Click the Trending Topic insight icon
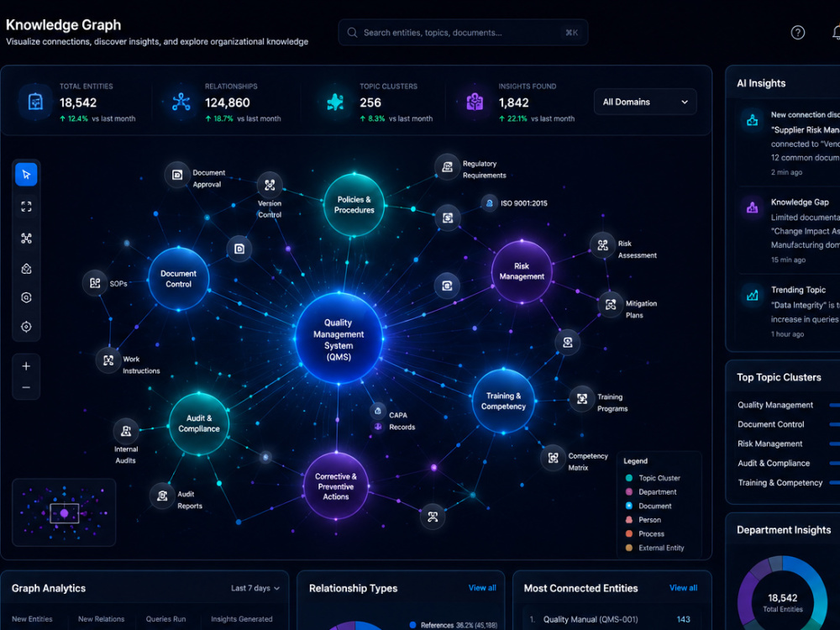Screen dimensions: 840x630 (752, 295)
